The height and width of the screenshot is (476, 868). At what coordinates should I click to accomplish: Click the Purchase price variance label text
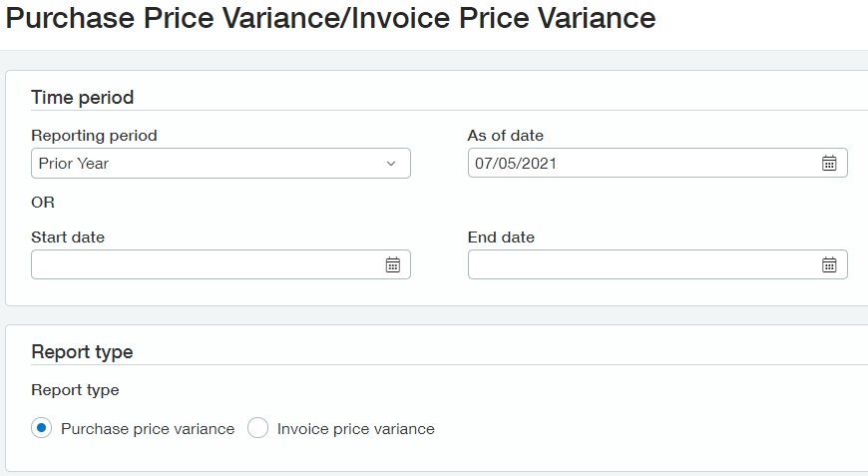[148, 429]
